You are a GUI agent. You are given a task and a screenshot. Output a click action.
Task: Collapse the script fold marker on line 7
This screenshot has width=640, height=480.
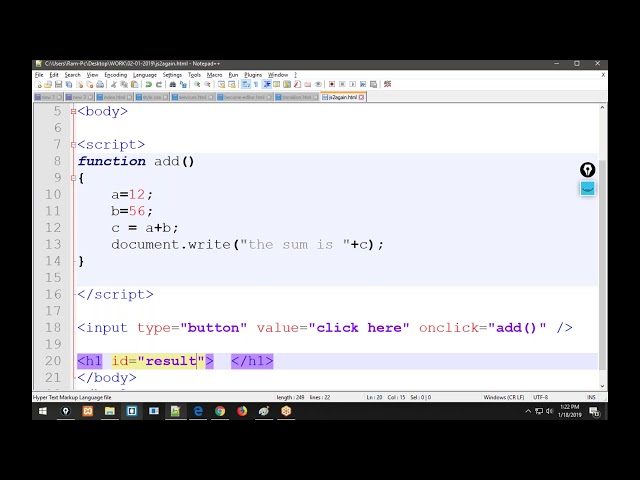tap(73, 144)
